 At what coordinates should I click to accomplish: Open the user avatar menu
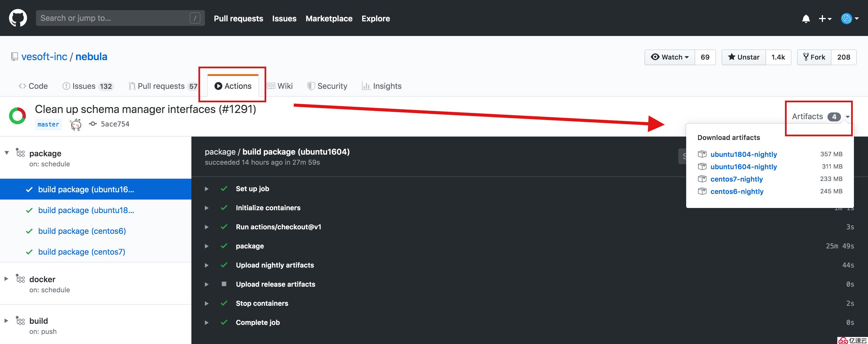pyautogui.click(x=850, y=19)
